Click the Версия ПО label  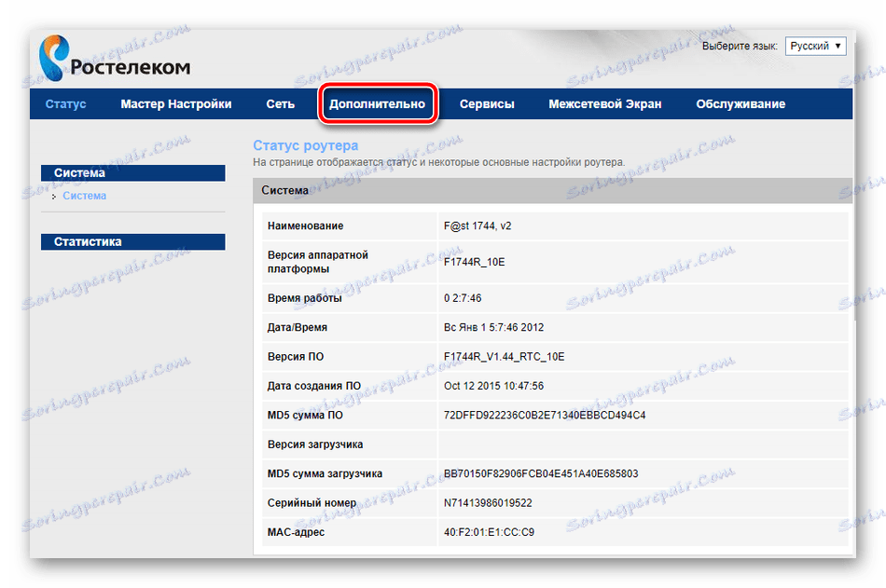click(x=296, y=357)
